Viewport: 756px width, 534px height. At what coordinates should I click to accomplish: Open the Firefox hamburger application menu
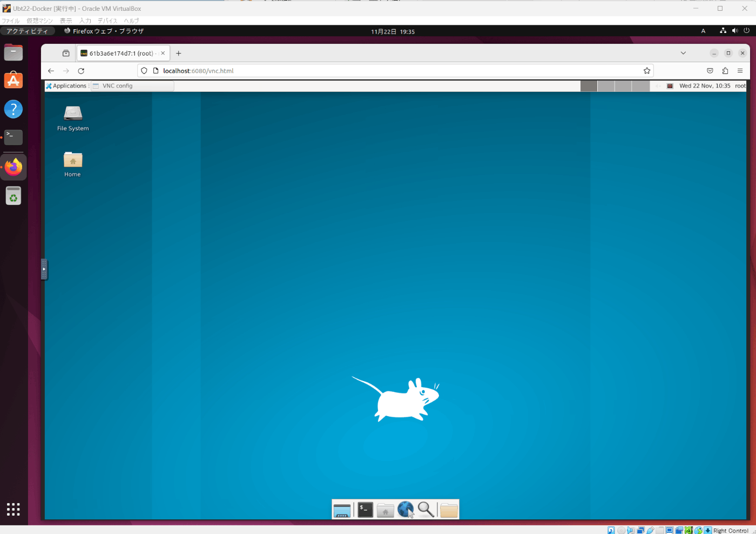point(740,71)
